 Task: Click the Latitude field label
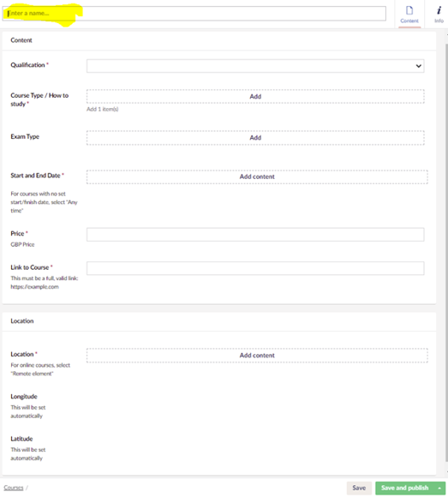pyautogui.click(x=21, y=439)
